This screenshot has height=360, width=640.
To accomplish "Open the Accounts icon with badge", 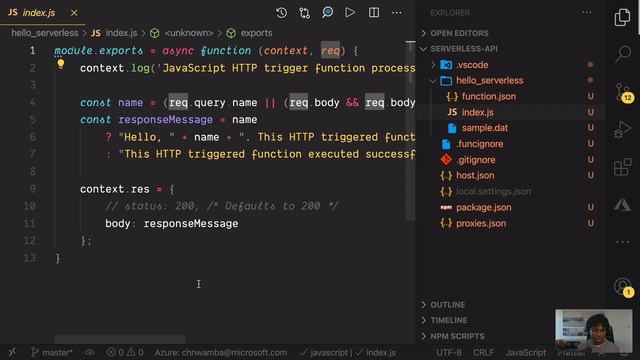I will tap(623, 287).
